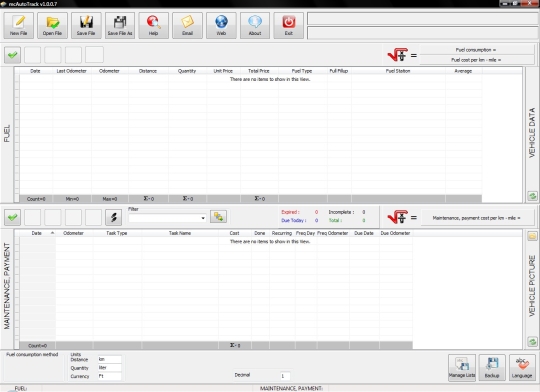The width and height of the screenshot is (540, 392).
Task: Click the Due Today count label
Action: [x=294, y=220]
